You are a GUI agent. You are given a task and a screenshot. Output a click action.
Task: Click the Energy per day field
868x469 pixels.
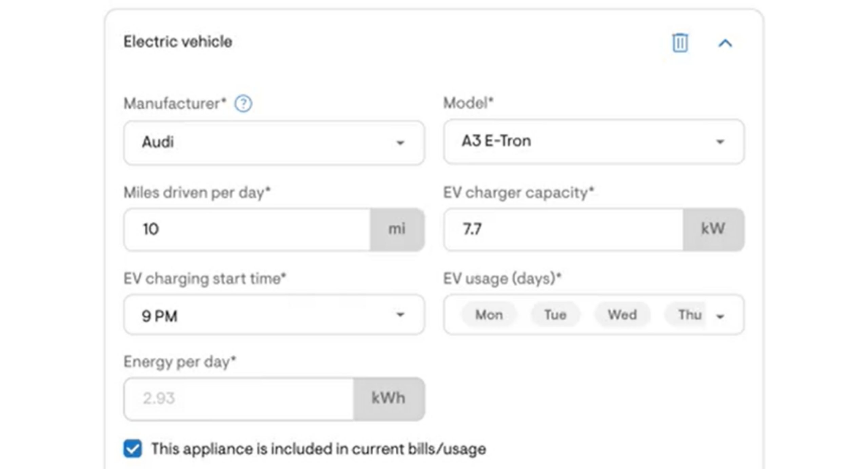pos(239,399)
